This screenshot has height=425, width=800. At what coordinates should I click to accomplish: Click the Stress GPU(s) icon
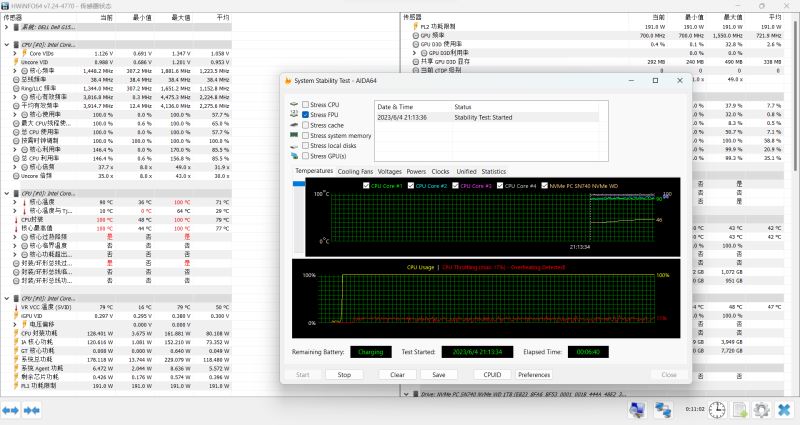pyautogui.click(x=294, y=156)
